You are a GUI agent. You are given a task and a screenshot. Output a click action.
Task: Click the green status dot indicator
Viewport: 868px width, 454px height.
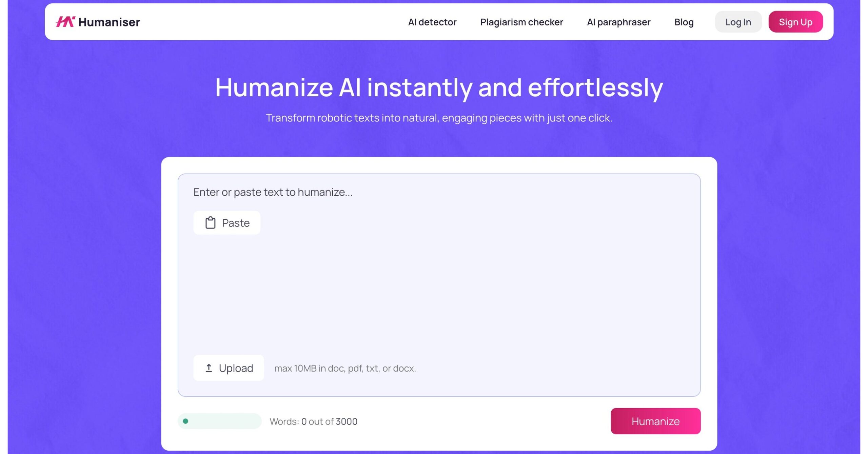point(185,421)
